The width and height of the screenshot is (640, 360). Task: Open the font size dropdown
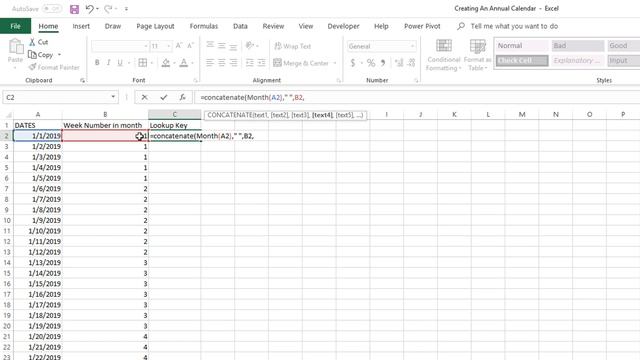[x=169, y=46]
